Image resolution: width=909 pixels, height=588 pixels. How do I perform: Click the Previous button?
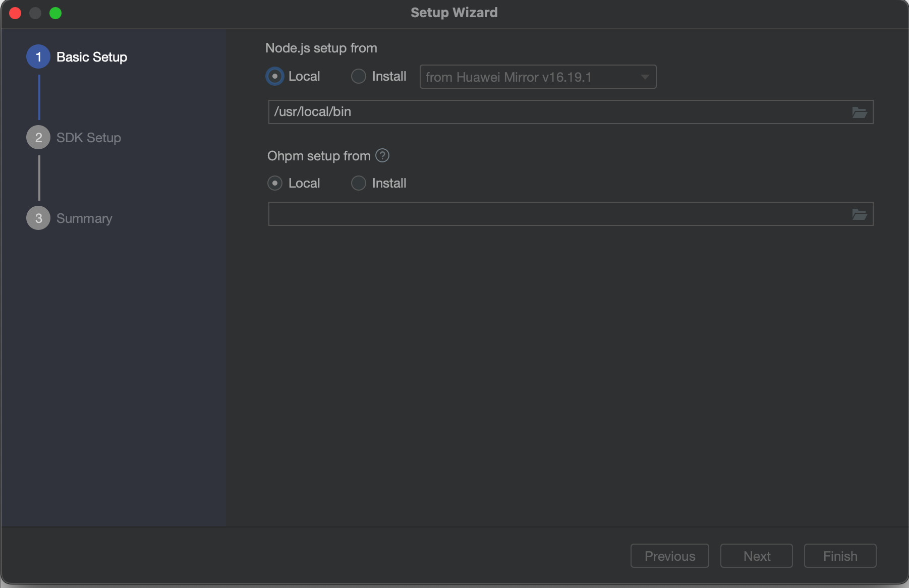[669, 556]
